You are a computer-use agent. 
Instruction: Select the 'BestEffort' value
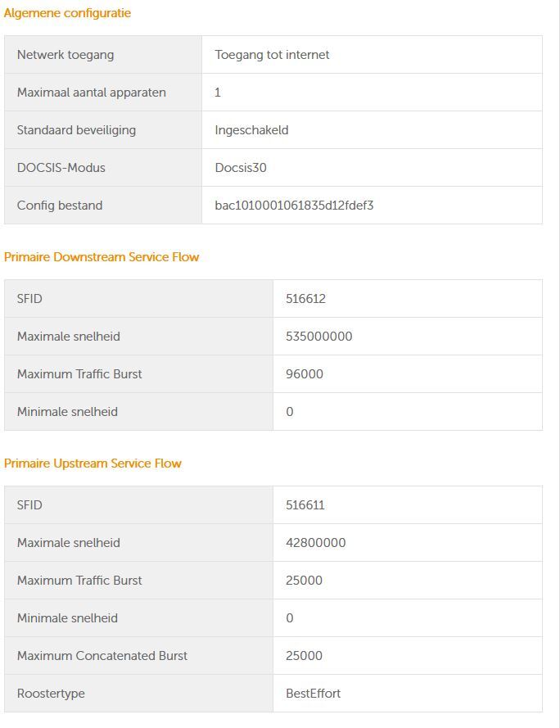(x=313, y=694)
